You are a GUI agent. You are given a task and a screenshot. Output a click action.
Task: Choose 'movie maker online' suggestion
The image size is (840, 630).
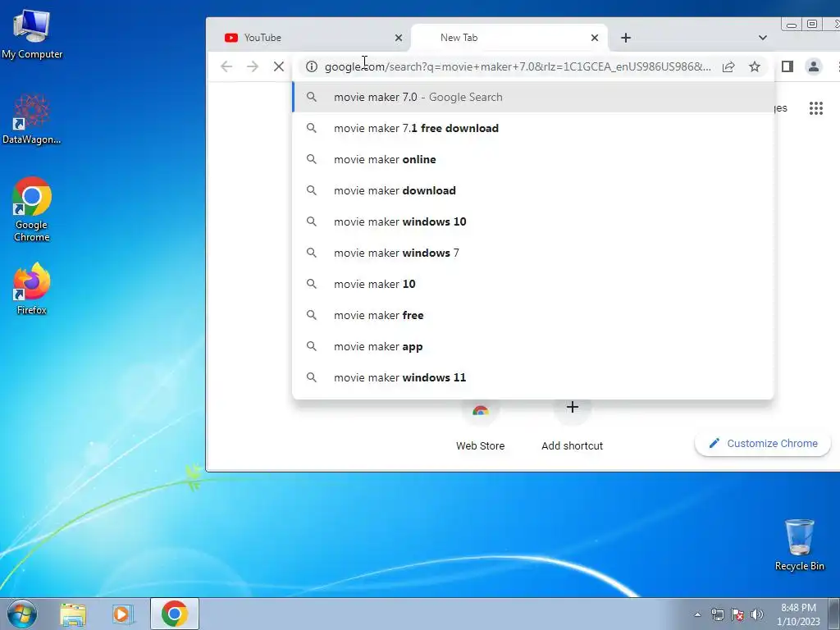(x=533, y=159)
